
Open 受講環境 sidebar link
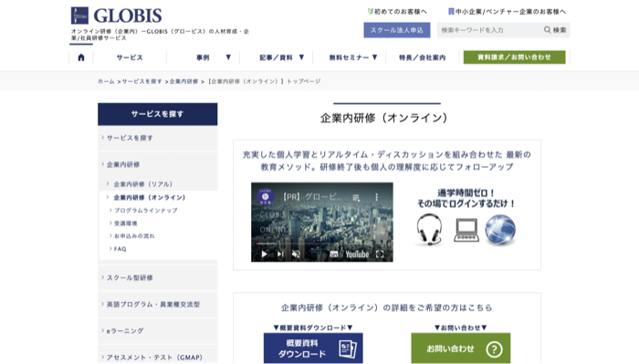(126, 224)
